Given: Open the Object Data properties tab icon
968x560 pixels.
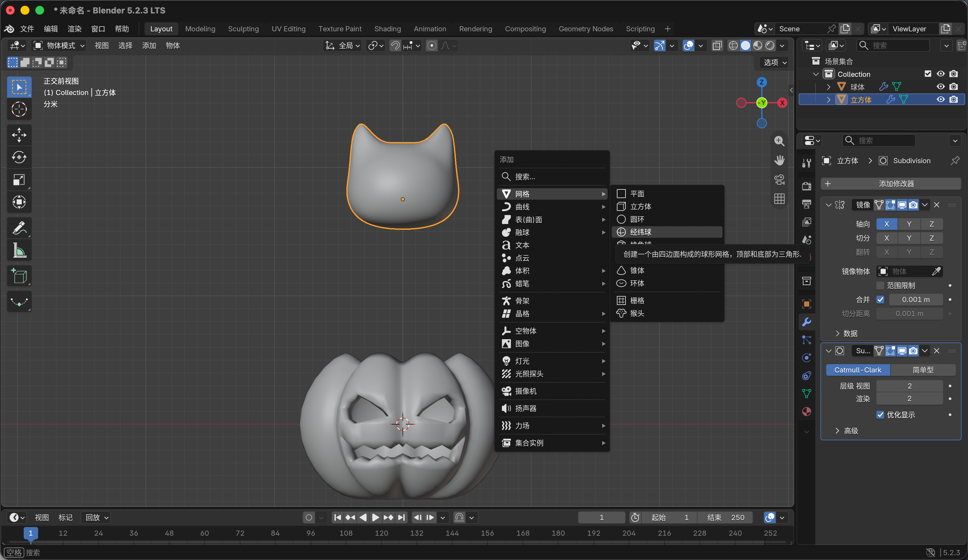Looking at the screenshot, I should (x=806, y=393).
